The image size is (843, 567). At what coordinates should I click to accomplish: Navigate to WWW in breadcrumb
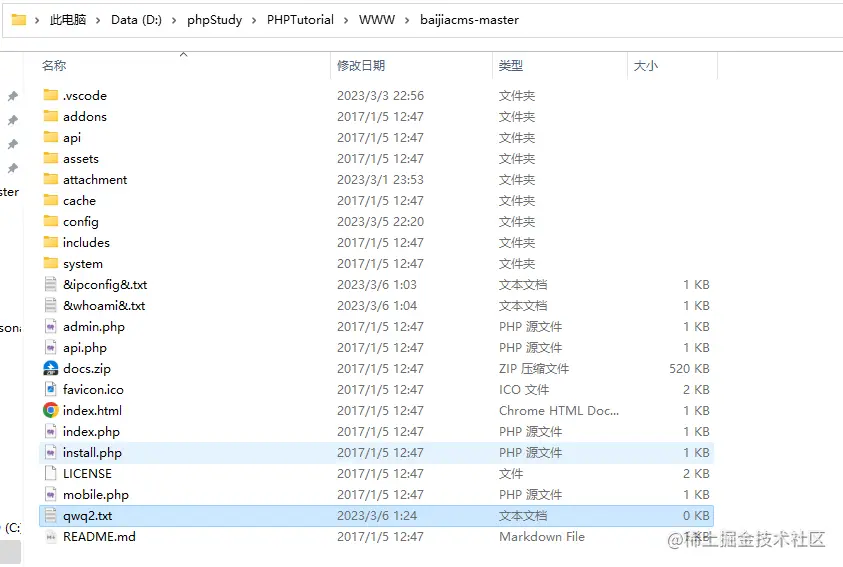(377, 20)
